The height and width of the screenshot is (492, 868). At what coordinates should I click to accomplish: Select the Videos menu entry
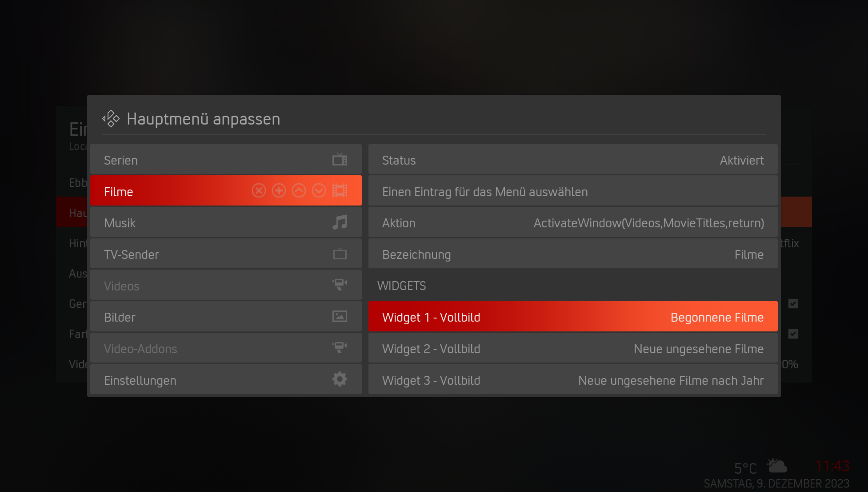[x=226, y=286]
